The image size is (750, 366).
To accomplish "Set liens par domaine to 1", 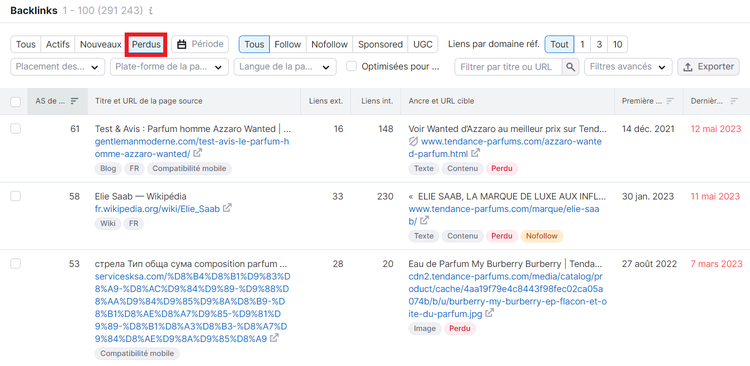I will (582, 44).
